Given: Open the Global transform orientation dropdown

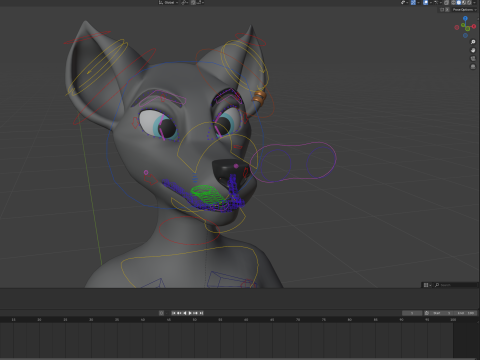Looking at the screenshot, I should (x=169, y=2).
